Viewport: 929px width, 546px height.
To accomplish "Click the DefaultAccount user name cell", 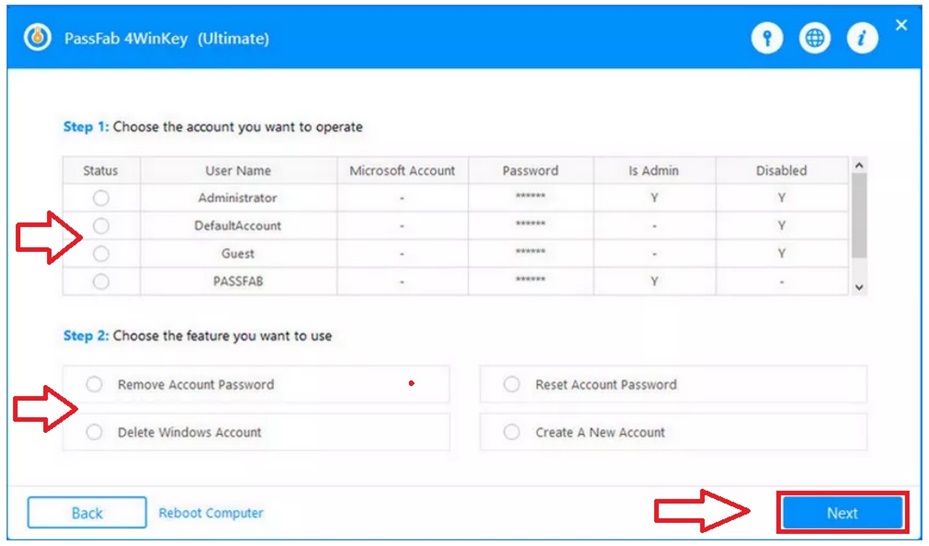I will [x=238, y=226].
